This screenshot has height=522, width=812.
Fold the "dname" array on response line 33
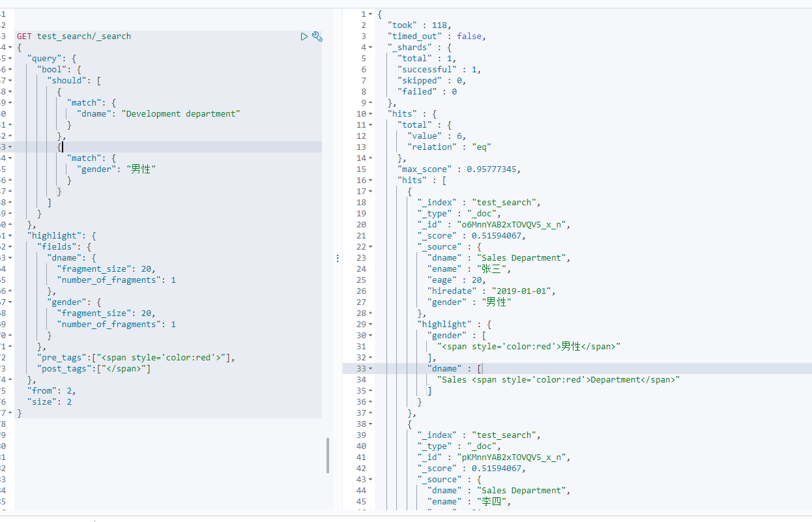tap(371, 368)
